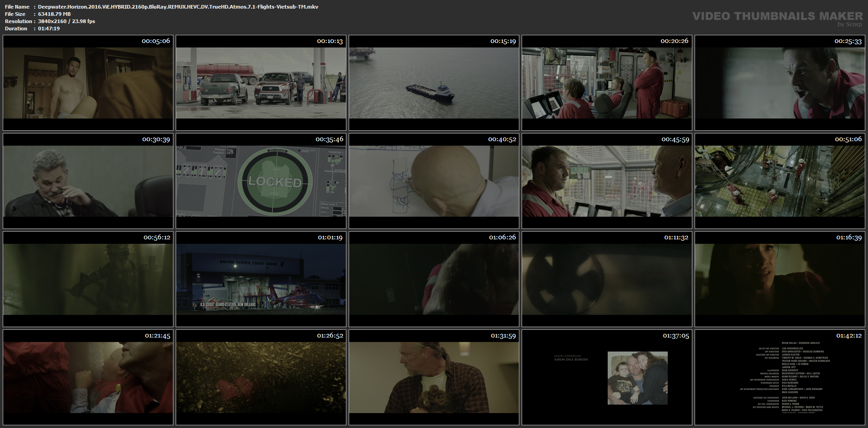
Task: Open the LOCKED screen thumbnail at 00:35:46
Action: tap(261, 181)
